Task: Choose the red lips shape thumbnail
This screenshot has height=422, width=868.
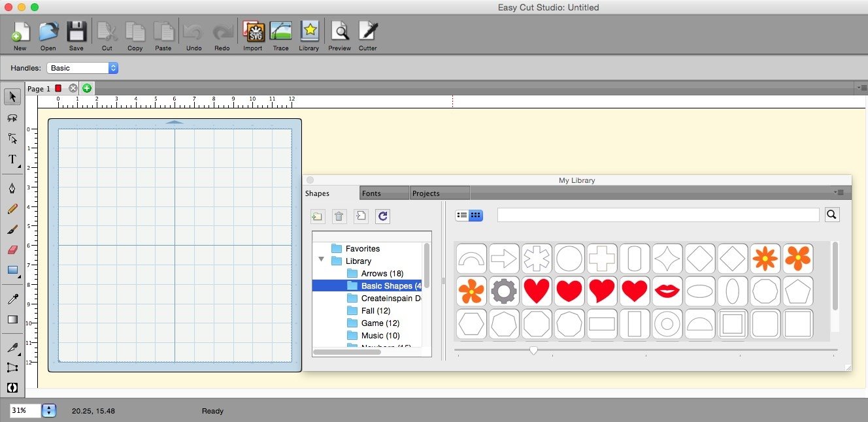Action: click(x=667, y=291)
